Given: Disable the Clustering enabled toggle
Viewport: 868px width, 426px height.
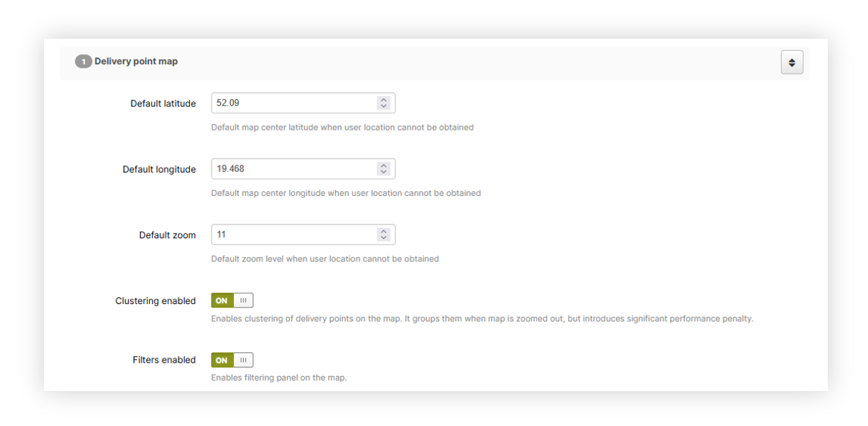Looking at the screenshot, I should click(232, 301).
